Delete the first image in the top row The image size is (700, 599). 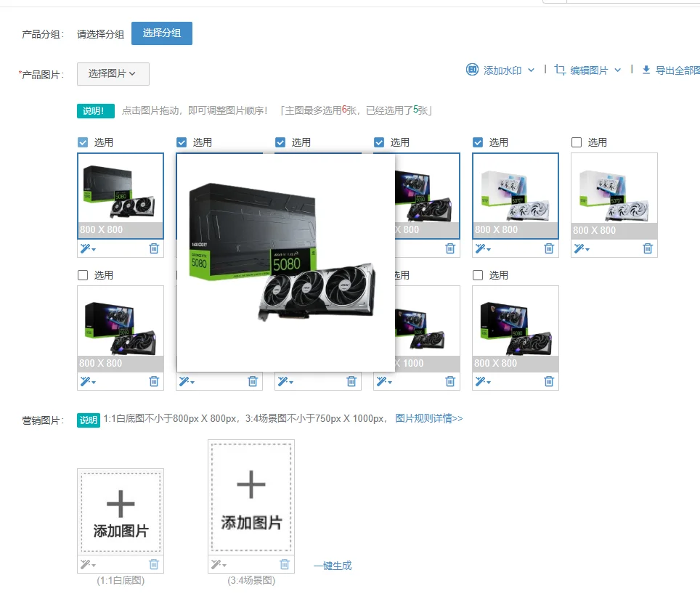(x=154, y=248)
